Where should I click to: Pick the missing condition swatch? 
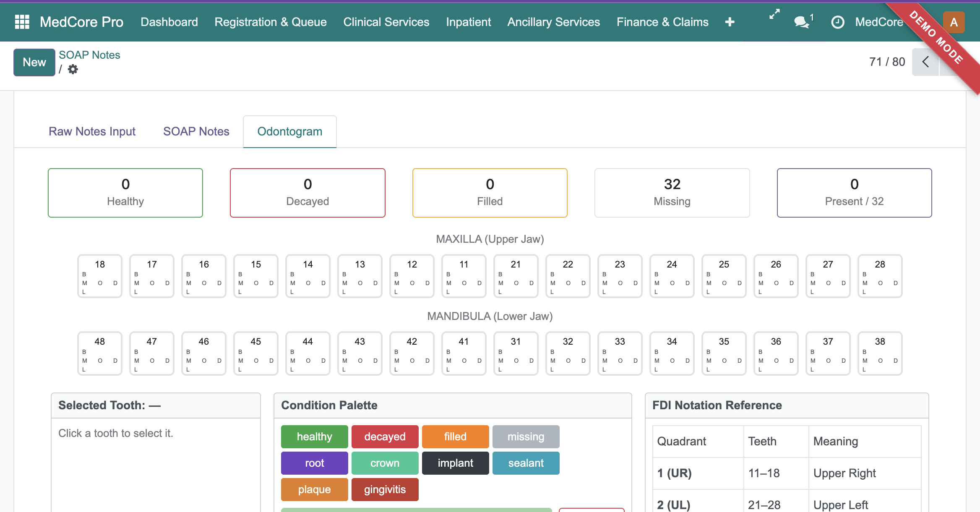click(x=526, y=437)
